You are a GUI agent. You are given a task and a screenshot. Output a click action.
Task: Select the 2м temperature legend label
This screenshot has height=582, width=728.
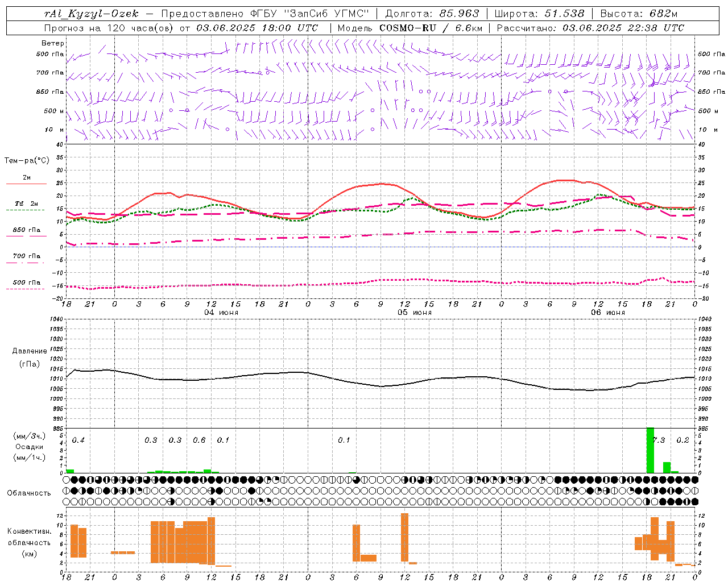click(x=27, y=178)
